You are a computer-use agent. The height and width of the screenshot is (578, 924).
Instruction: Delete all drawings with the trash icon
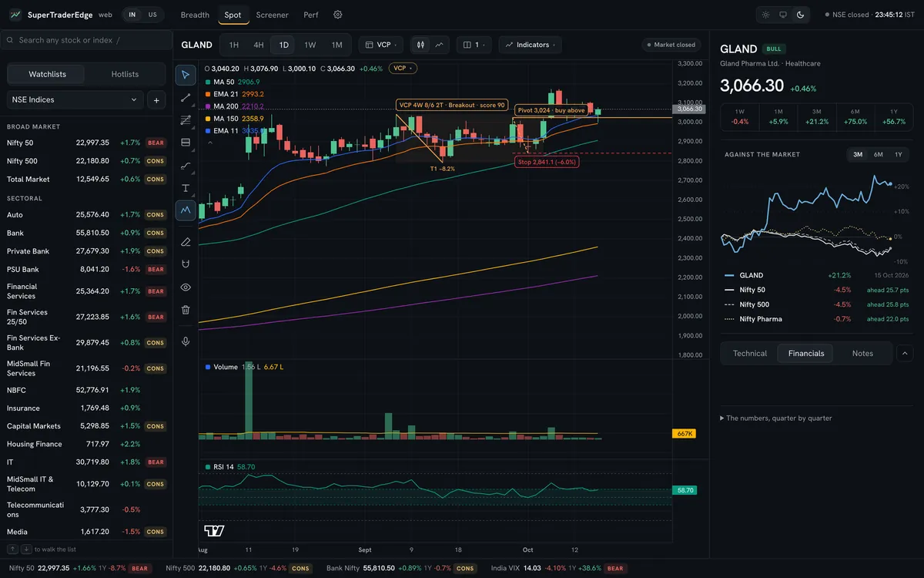(x=186, y=309)
